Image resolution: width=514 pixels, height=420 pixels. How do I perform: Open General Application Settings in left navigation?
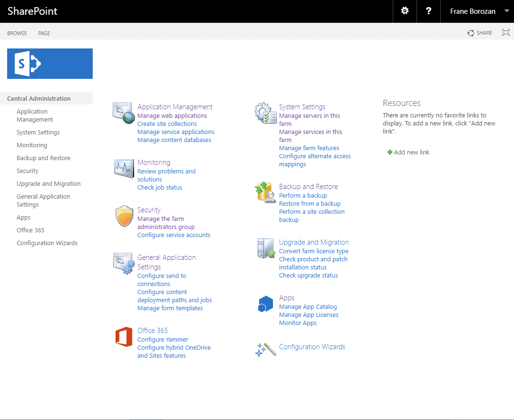(43, 200)
